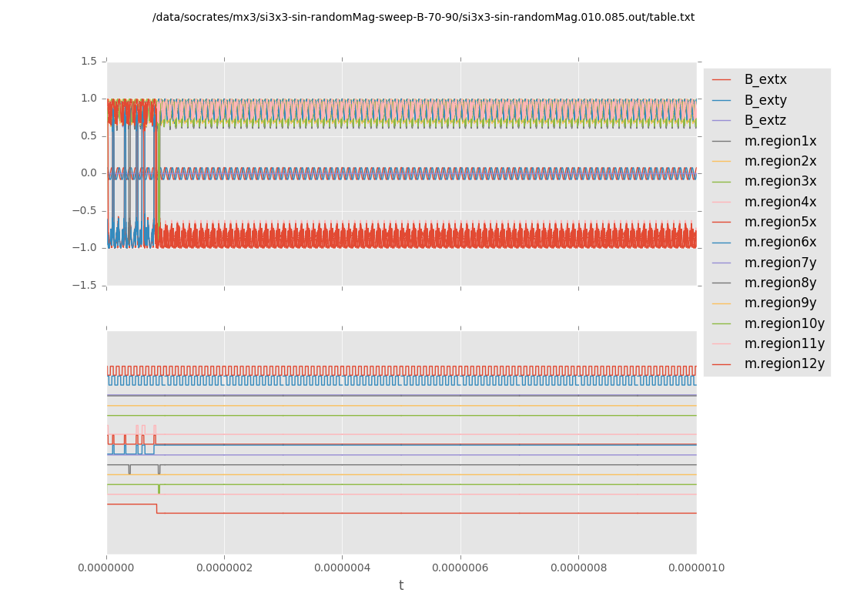Image resolution: width=847 pixels, height=616 pixels.
Task: Click the m.region12y legend entry
Action: tap(784, 363)
